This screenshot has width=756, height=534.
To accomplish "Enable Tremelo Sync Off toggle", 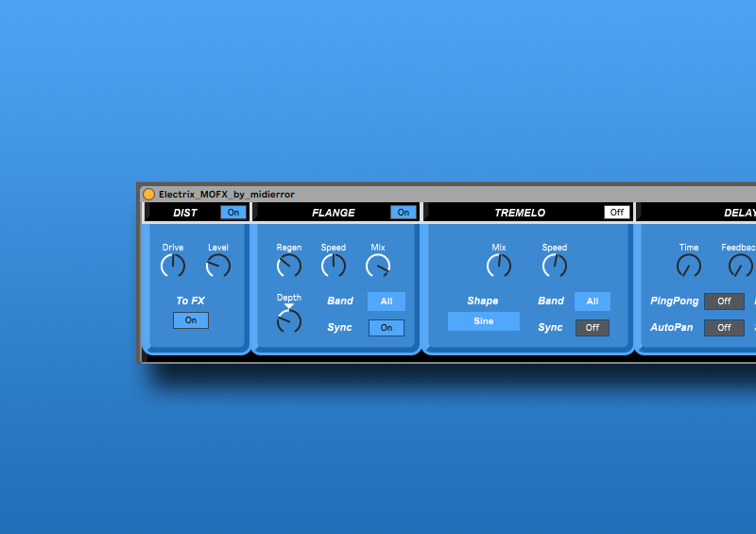I will click(x=593, y=328).
